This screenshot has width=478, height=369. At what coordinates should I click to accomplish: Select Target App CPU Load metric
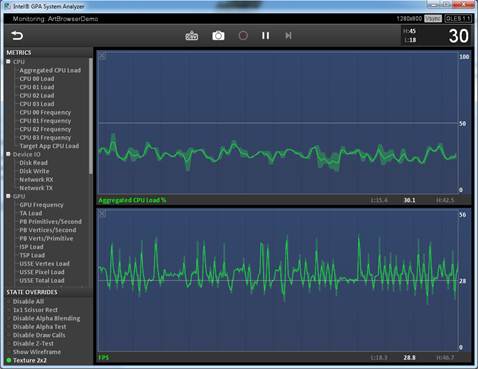(49, 146)
